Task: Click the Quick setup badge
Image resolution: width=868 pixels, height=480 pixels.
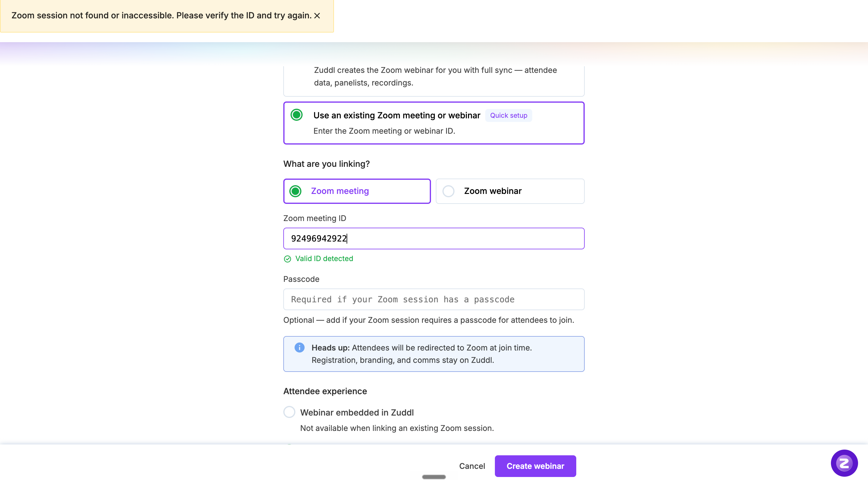Action: click(508, 115)
